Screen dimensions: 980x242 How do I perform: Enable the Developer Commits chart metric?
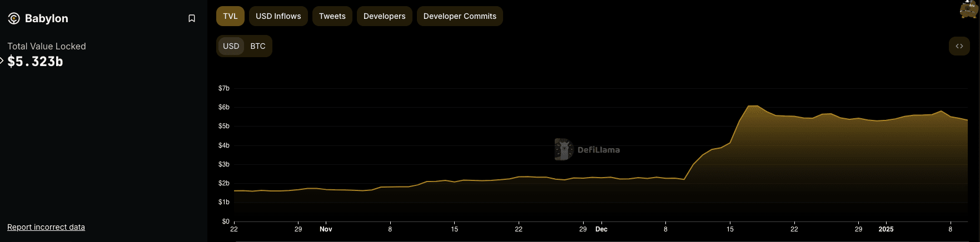[x=460, y=16]
